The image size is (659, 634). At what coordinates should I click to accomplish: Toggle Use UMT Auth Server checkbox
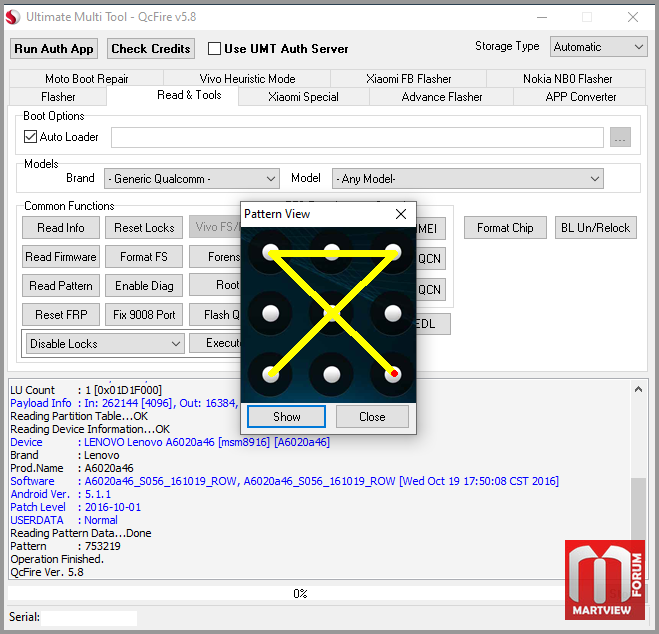click(x=214, y=49)
